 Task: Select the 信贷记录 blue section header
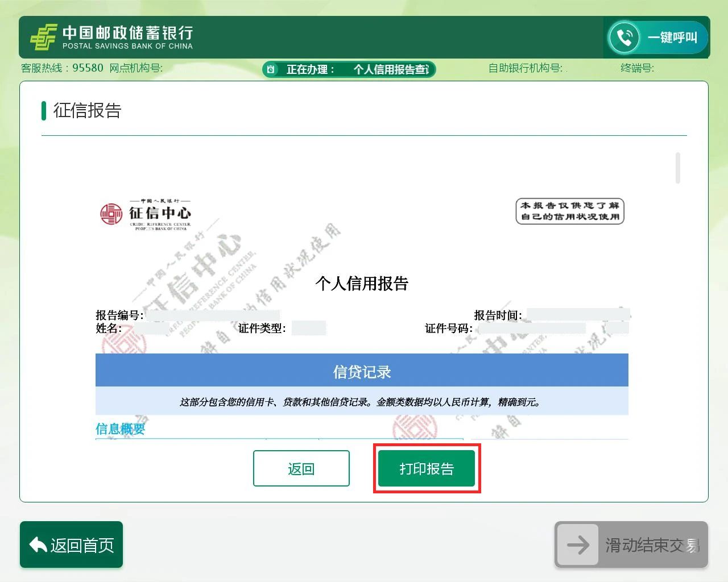click(362, 372)
